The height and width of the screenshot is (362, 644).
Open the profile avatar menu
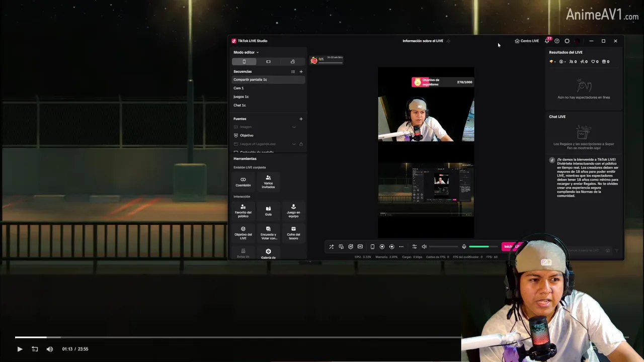577,41
